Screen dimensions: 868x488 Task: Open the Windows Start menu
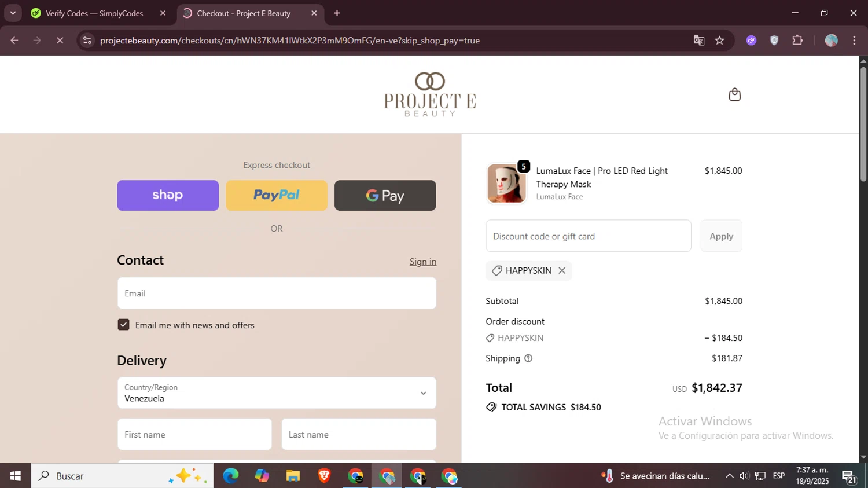(x=15, y=476)
